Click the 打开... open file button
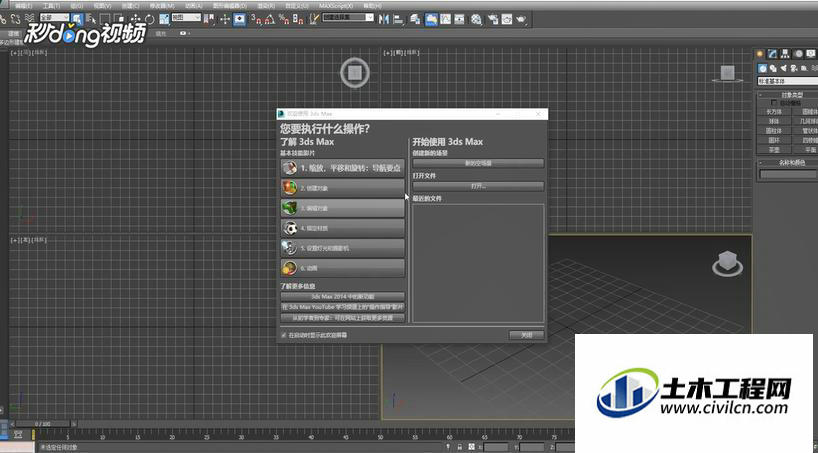The width and height of the screenshot is (818, 453). click(x=478, y=186)
